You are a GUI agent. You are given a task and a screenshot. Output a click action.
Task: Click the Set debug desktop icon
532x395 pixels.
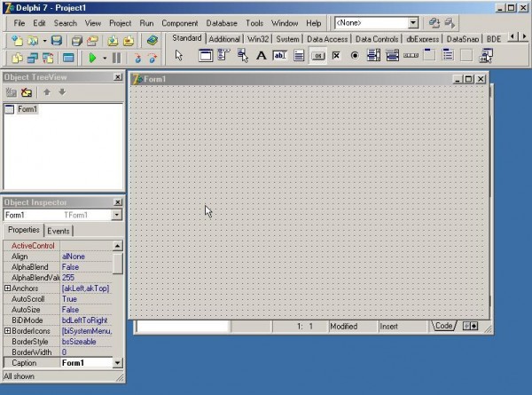450,23
